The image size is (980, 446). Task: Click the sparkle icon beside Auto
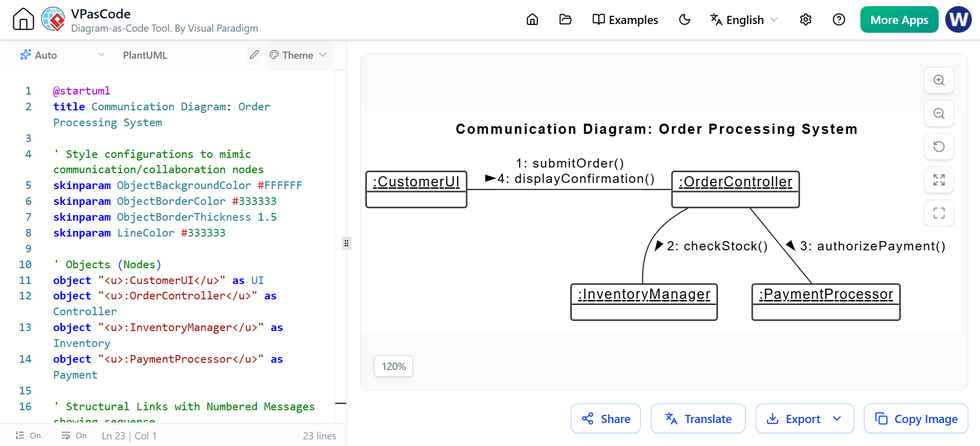pyautogui.click(x=26, y=55)
